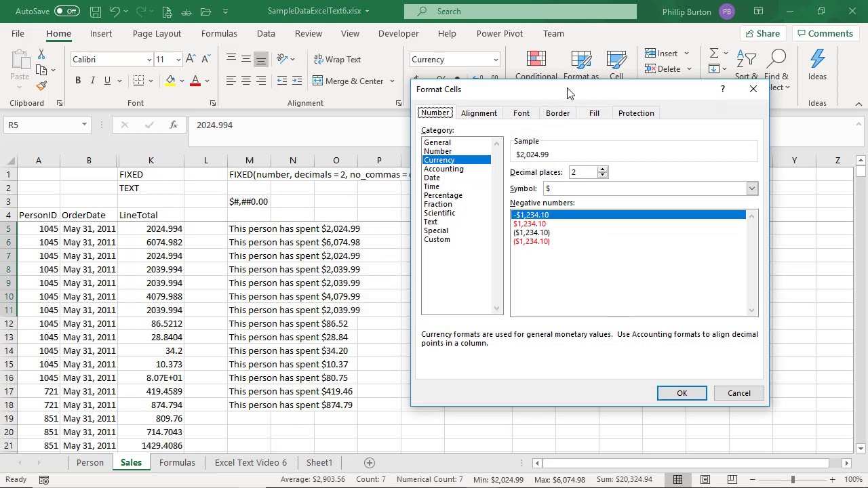Image resolution: width=868 pixels, height=488 pixels.
Task: Click the Insert Function fx icon
Action: (x=174, y=125)
